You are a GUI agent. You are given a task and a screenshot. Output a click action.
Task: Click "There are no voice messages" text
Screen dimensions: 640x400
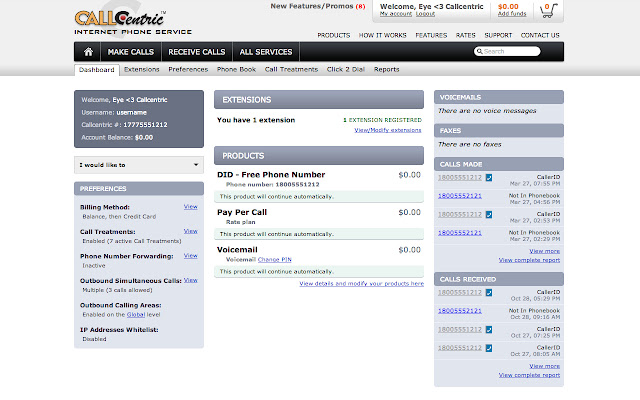[x=487, y=111]
